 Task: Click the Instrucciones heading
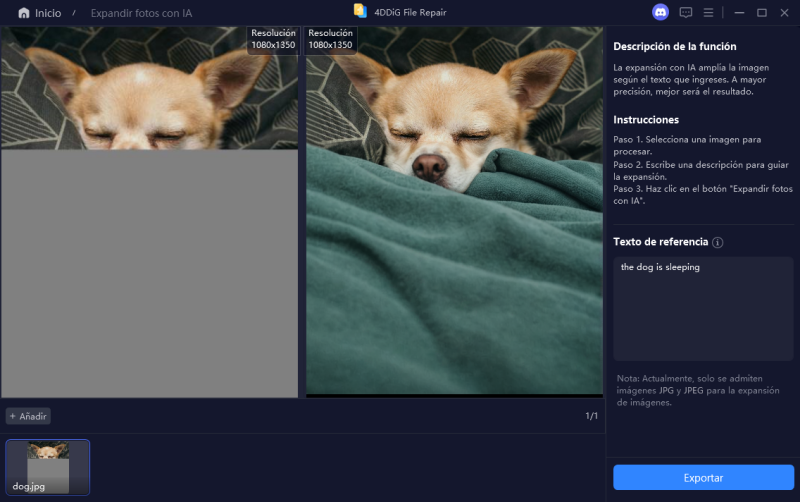[646, 120]
